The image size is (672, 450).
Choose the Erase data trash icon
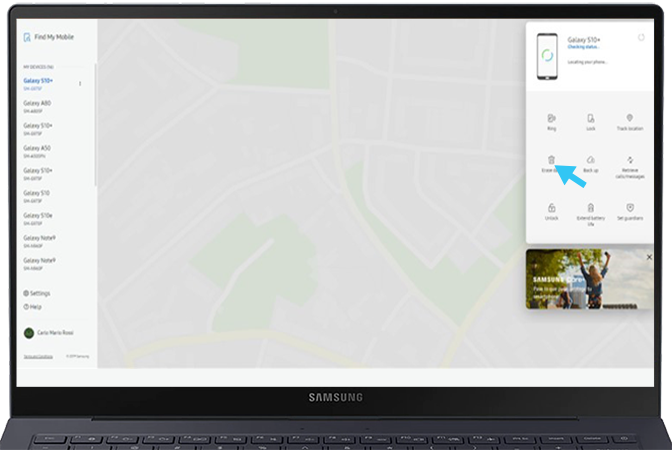tap(551, 160)
